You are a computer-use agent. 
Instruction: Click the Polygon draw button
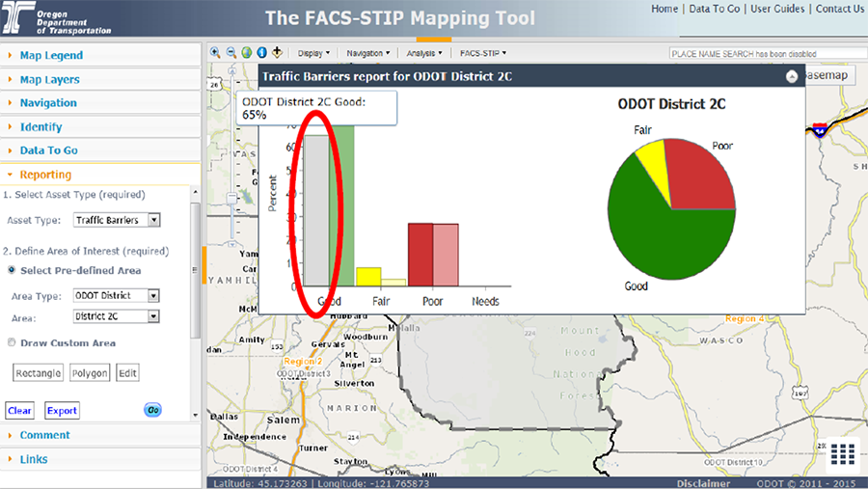point(90,372)
